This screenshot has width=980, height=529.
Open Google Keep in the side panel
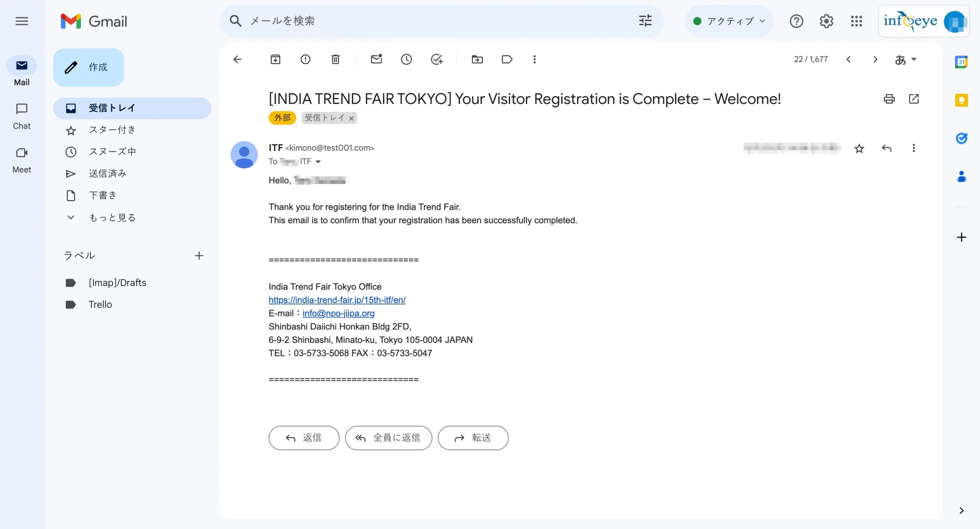click(961, 100)
